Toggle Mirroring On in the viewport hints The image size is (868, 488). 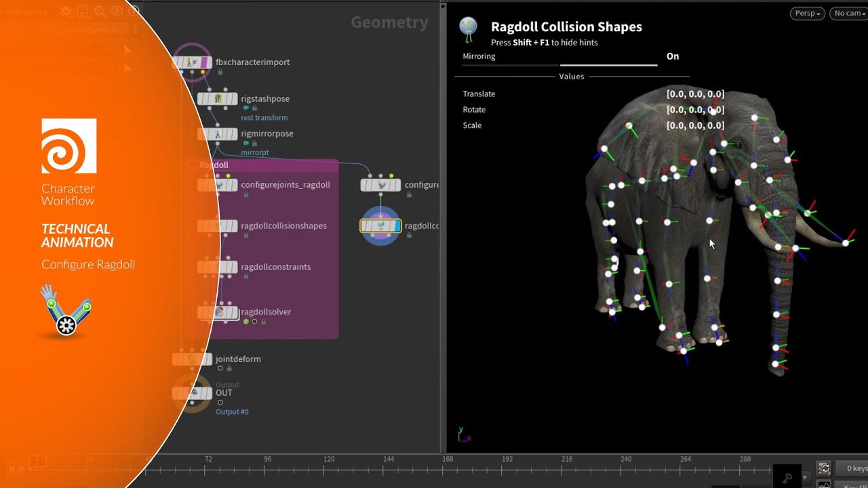pos(673,56)
